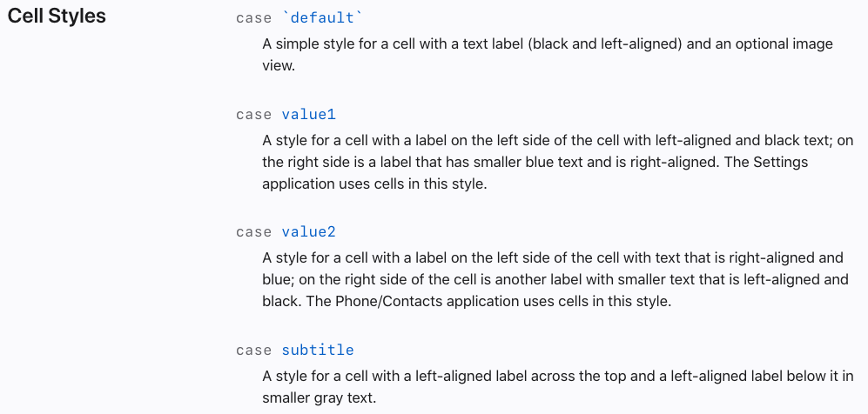Click the case keyword before value2
The image size is (868, 414).
click(x=253, y=231)
